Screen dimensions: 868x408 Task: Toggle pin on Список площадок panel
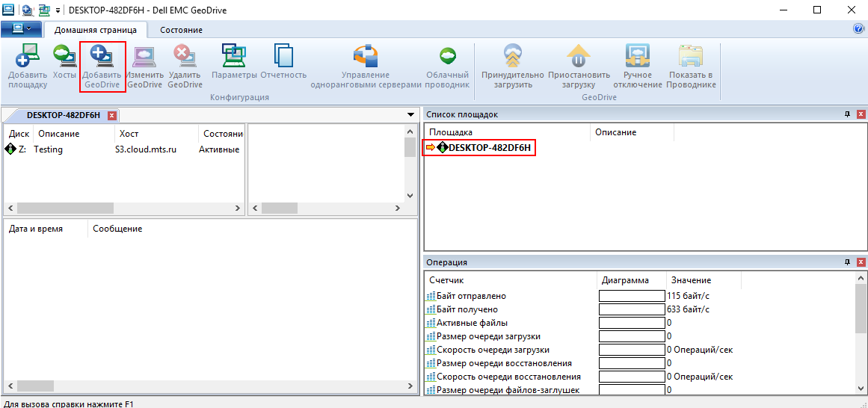click(x=847, y=114)
